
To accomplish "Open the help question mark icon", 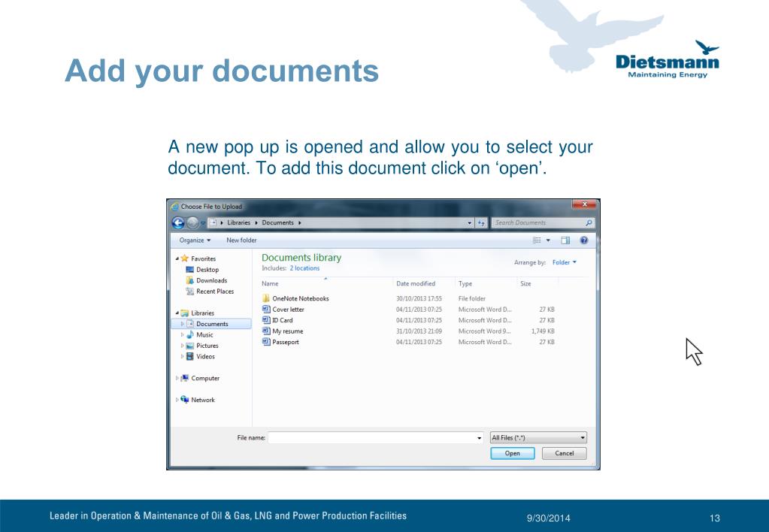I will 583,240.
